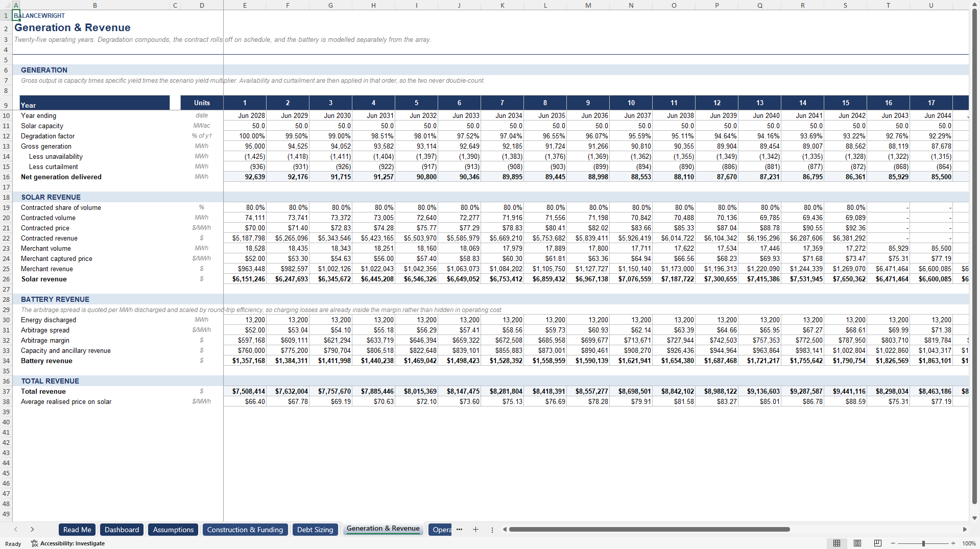Click year 10 column header cell

pos(631,103)
